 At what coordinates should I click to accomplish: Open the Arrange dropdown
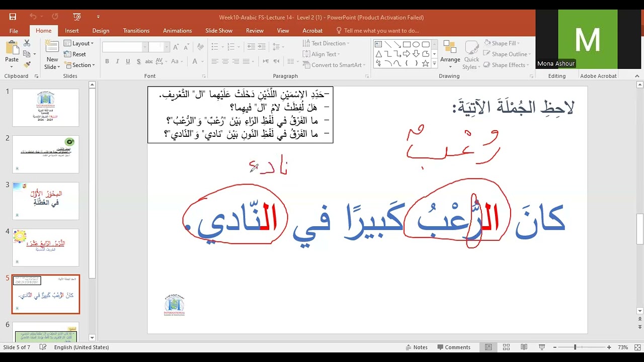[x=450, y=55]
